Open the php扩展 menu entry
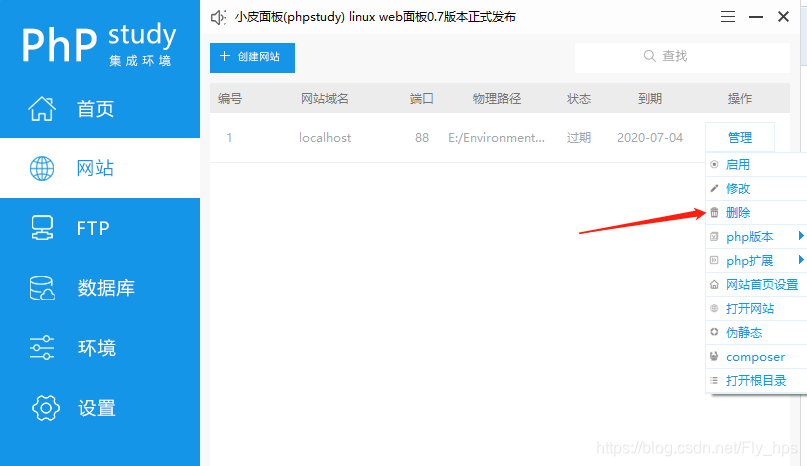This screenshot has width=807, height=466. coord(756,261)
